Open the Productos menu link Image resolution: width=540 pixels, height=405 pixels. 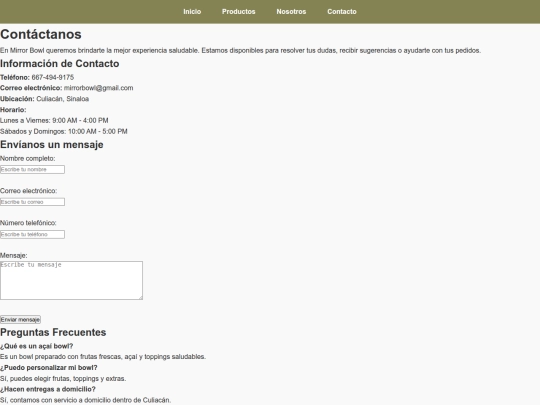point(239,12)
